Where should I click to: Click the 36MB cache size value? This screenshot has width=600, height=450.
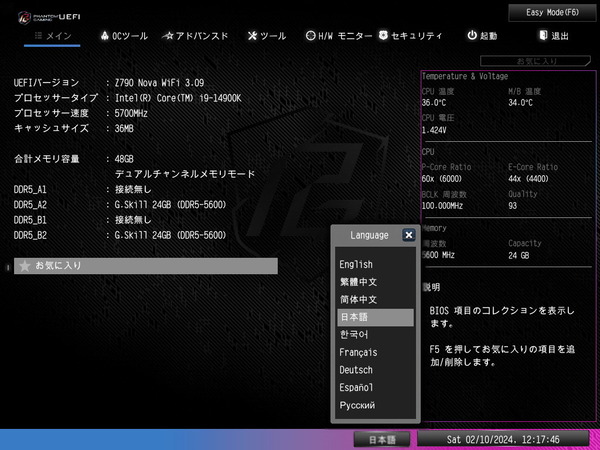pyautogui.click(x=124, y=129)
